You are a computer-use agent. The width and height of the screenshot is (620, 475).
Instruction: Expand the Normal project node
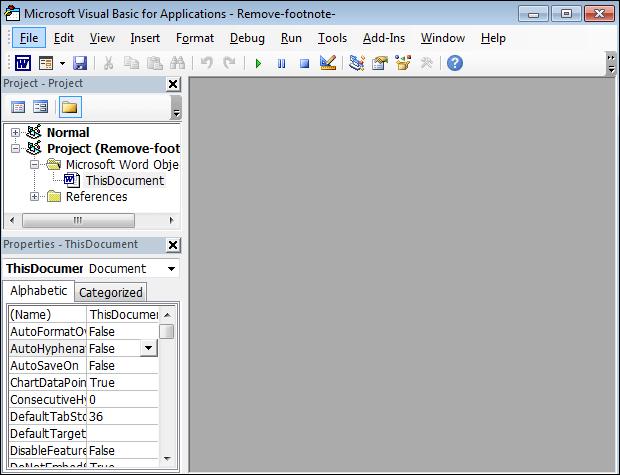(x=15, y=132)
